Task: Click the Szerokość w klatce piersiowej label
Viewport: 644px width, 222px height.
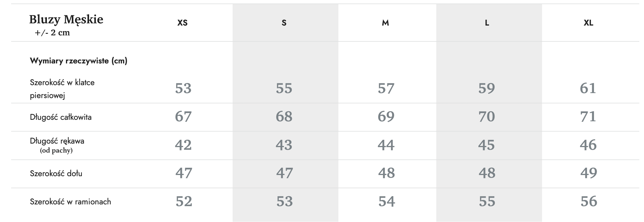Action: (62, 89)
